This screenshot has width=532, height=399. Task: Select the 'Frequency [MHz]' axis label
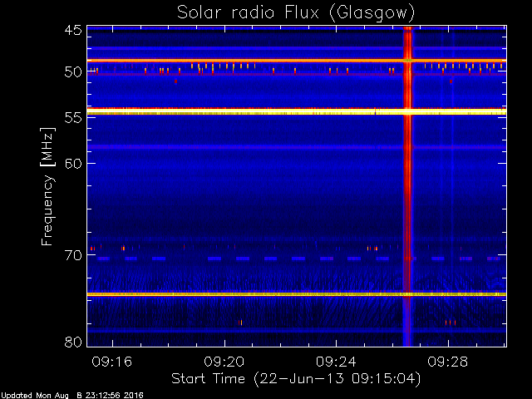tap(47, 186)
